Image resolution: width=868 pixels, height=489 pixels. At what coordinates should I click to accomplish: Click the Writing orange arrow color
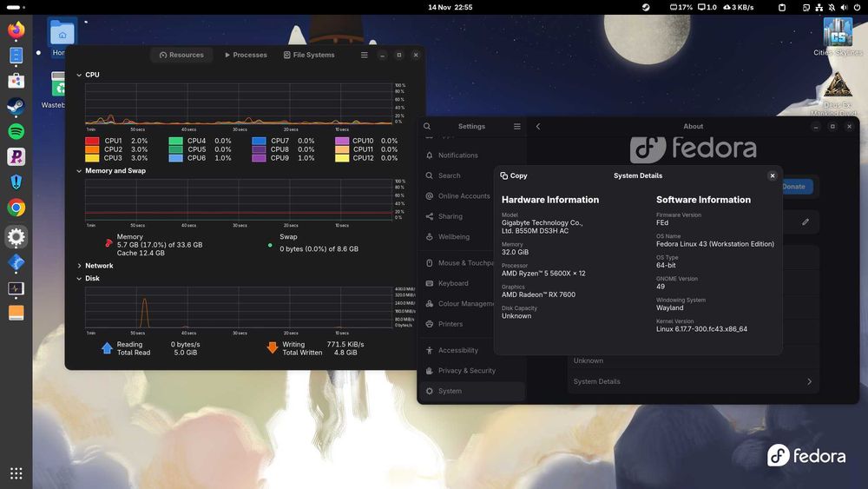tap(272, 347)
